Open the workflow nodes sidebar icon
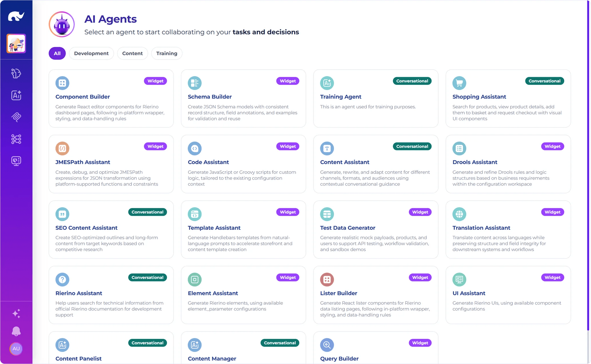 16,139
